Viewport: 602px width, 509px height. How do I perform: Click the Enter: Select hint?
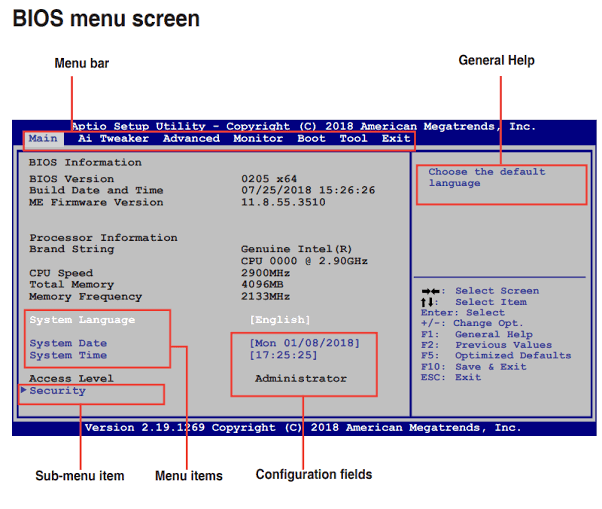463,312
